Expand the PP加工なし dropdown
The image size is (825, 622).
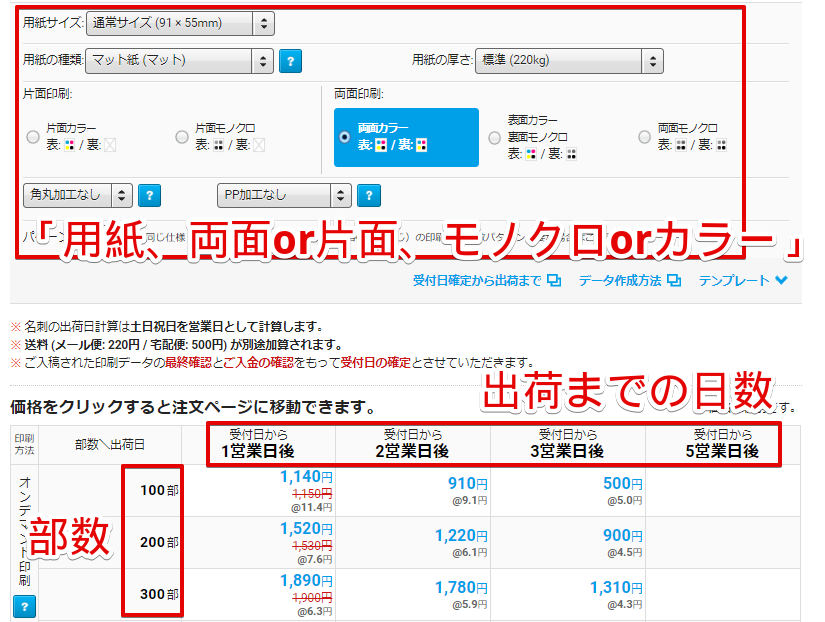(284, 195)
